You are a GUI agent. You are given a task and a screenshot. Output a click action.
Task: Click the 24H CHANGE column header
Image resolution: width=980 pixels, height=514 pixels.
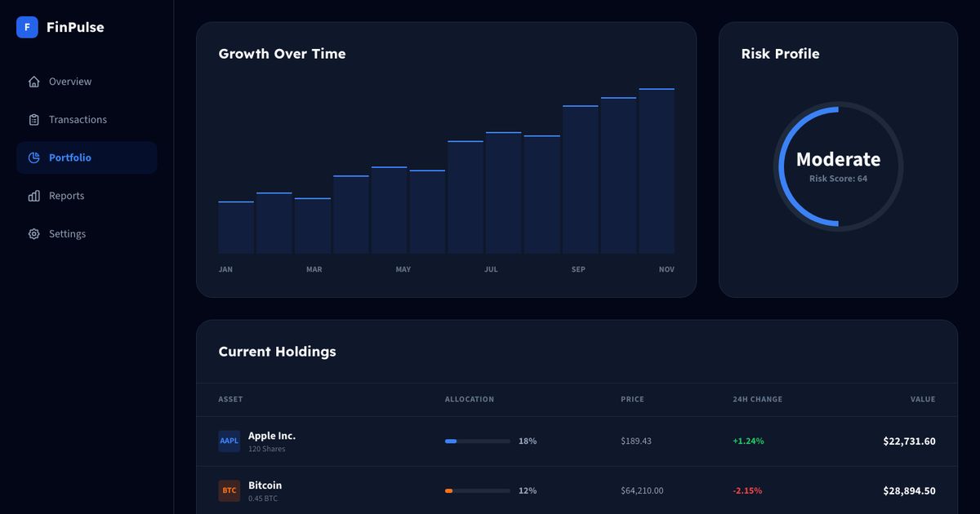click(x=757, y=400)
